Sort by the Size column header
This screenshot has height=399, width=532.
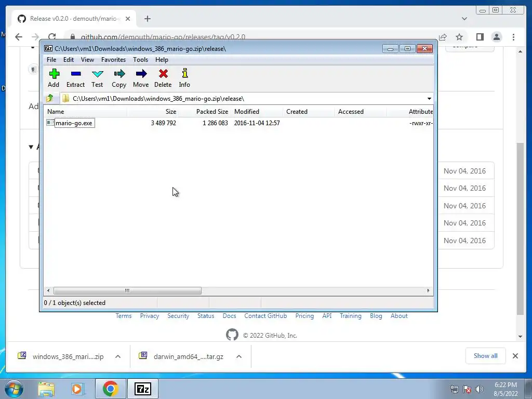pyautogui.click(x=153, y=112)
